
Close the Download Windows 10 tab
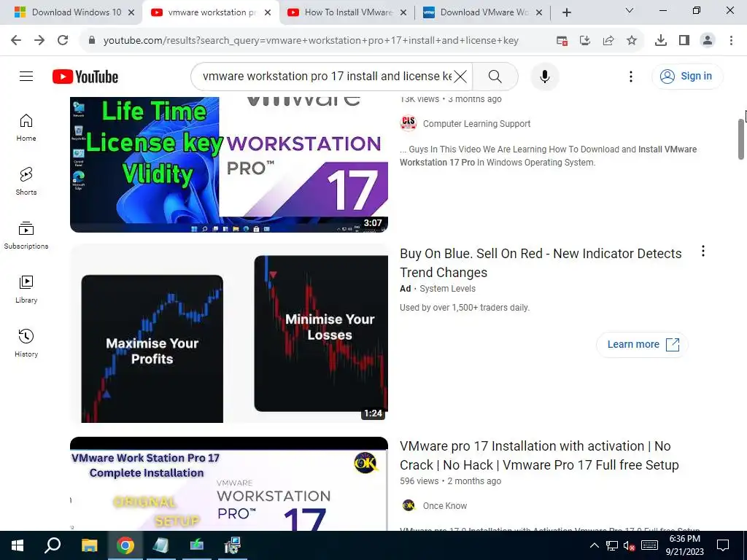pyautogui.click(x=131, y=12)
